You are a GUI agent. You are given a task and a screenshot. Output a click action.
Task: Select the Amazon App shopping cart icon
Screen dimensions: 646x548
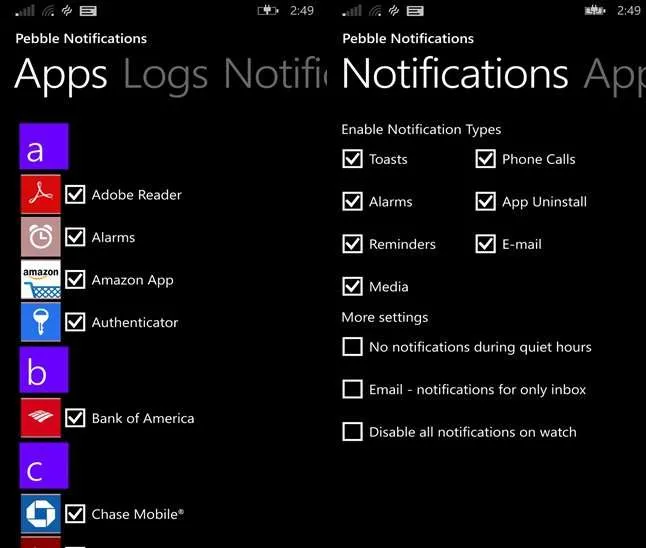coord(41,279)
